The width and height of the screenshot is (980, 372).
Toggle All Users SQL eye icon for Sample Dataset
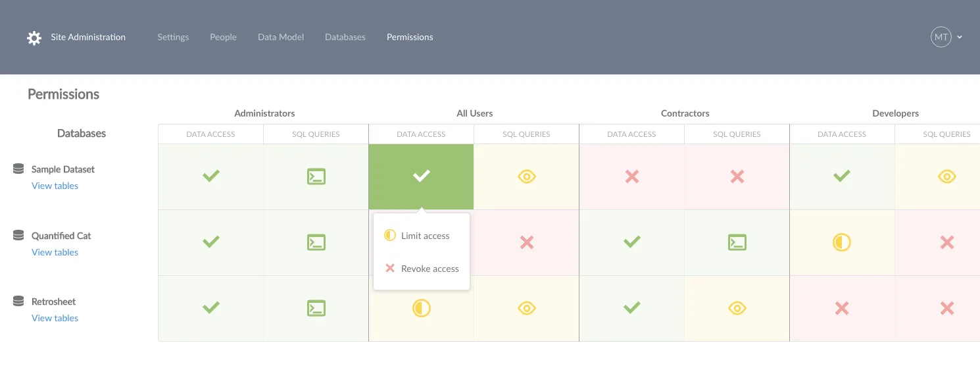click(x=527, y=176)
